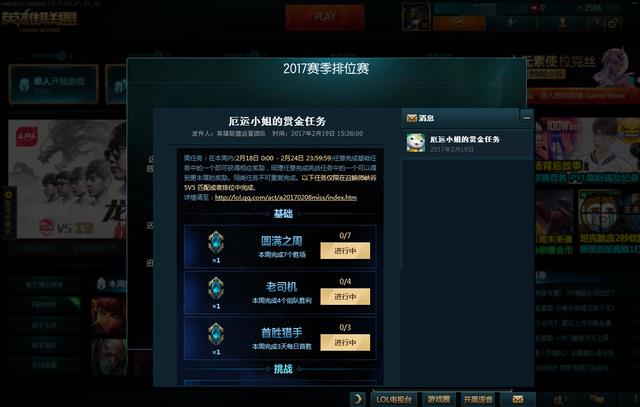The width and height of the screenshot is (640, 407).
Task: Click the red PLAY button at top
Action: 325,17
